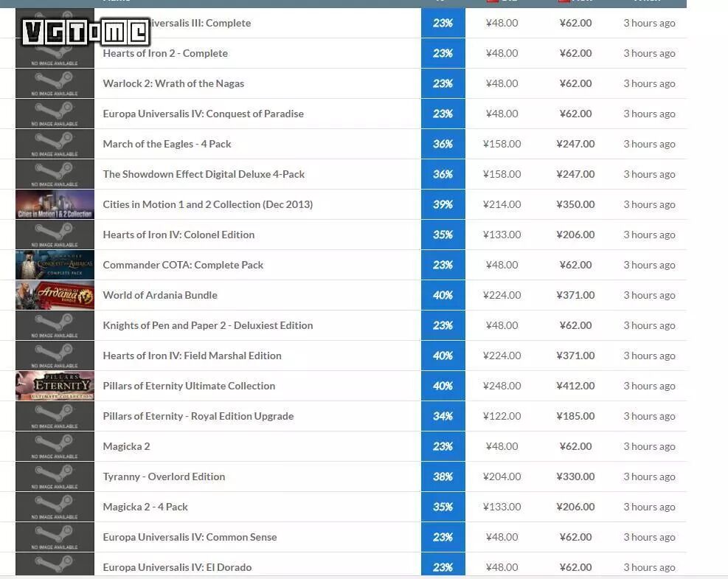Viewport: 728px width, 579px height.
Task: Click the ¥62.00 new price for Magicka 2
Action: coord(576,446)
